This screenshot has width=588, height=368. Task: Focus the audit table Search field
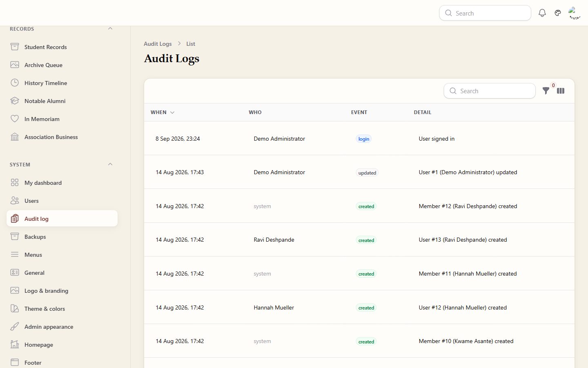click(490, 91)
